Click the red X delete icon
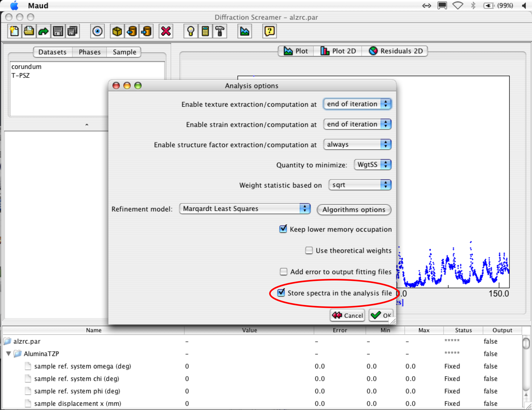The width and height of the screenshot is (532, 410). pos(166,31)
